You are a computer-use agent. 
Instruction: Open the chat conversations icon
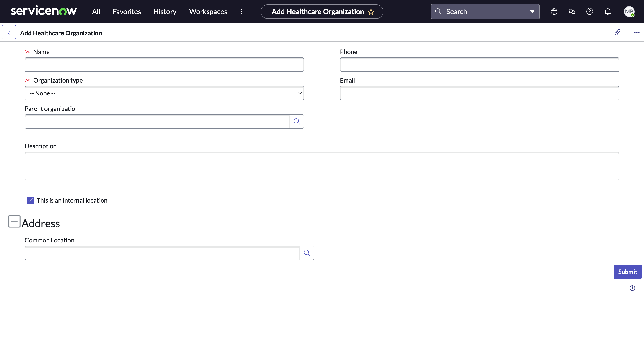pos(572,12)
